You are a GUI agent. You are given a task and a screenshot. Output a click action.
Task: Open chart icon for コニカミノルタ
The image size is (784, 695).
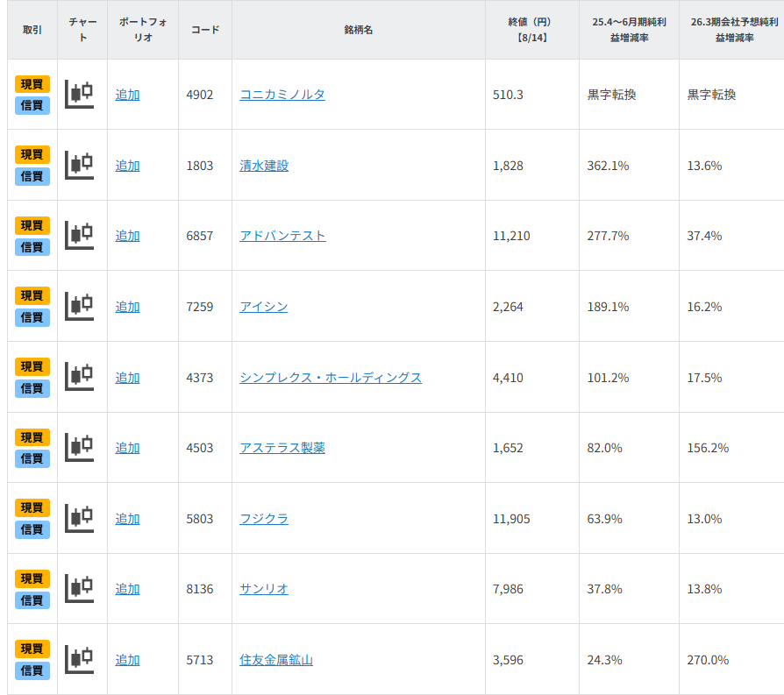point(80,95)
